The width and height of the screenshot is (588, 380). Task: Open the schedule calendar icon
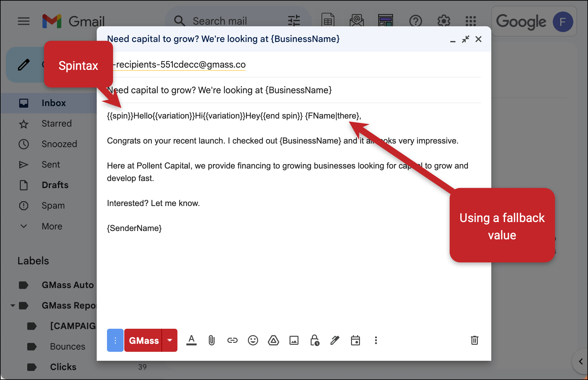[x=355, y=340]
